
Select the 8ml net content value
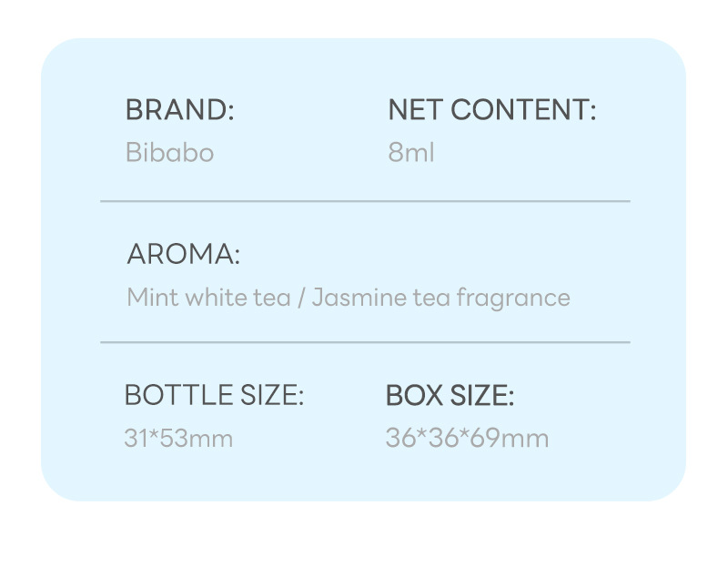(411, 152)
